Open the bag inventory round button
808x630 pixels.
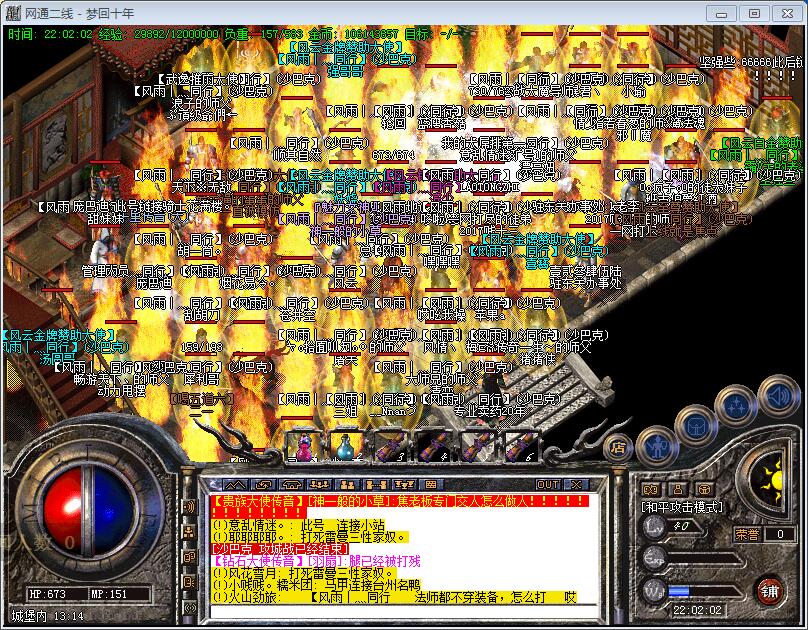pos(696,425)
